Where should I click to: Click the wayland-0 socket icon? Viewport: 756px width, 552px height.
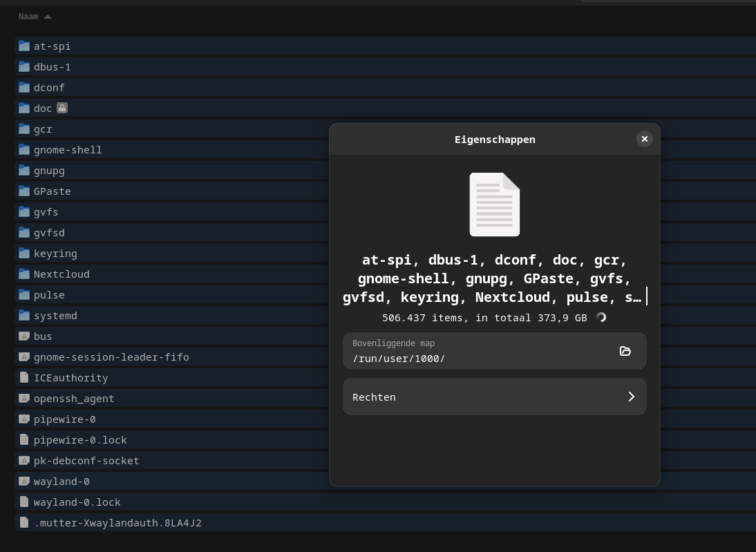[24, 481]
